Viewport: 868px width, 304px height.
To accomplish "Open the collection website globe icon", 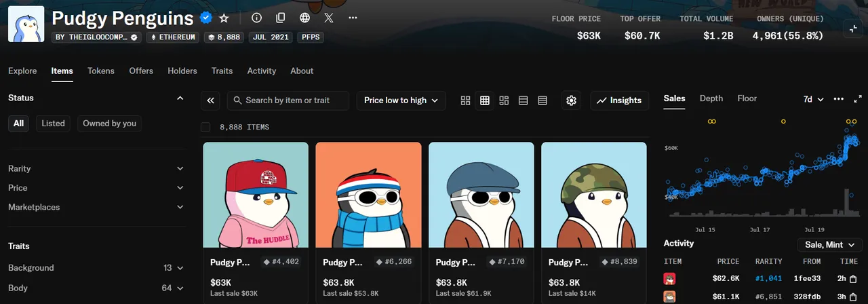I will 304,18.
